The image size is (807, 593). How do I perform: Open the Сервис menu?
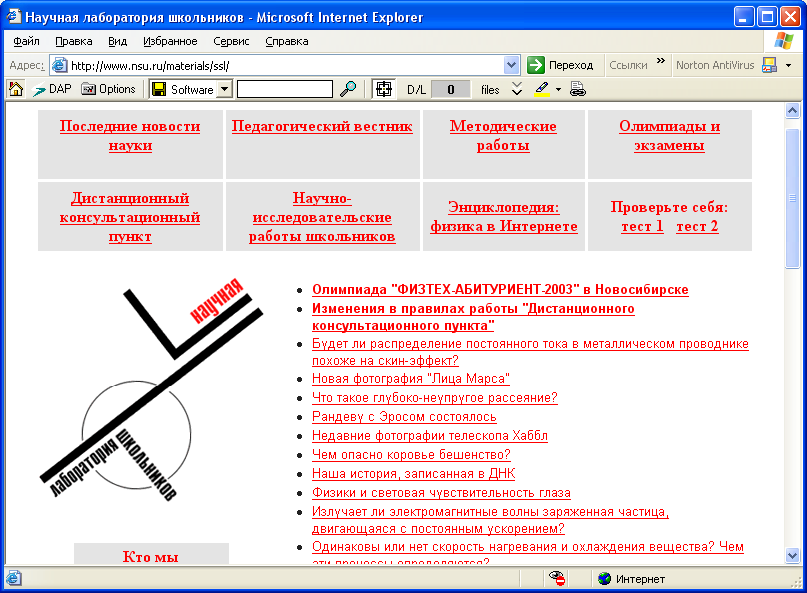coord(231,41)
